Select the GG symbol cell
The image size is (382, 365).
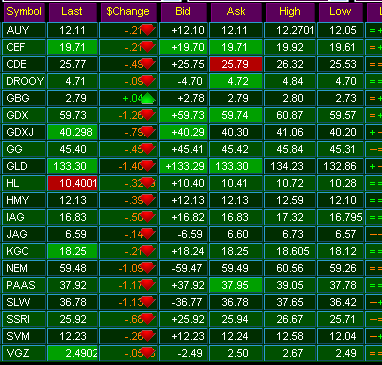[x=24, y=149]
